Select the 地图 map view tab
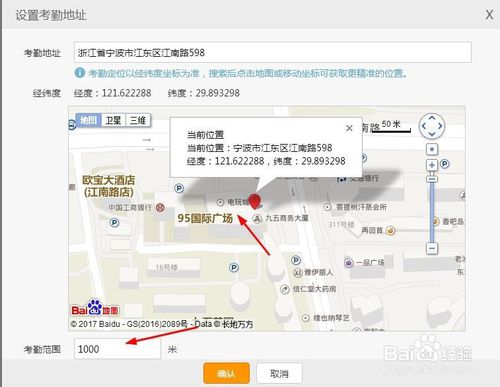This screenshot has height=387, width=500. point(89,120)
